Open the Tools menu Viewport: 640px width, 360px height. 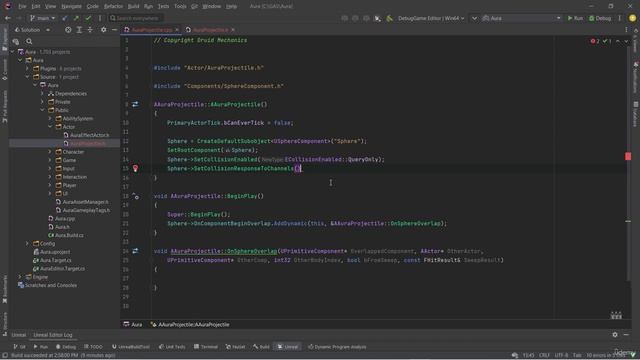pos(180,6)
